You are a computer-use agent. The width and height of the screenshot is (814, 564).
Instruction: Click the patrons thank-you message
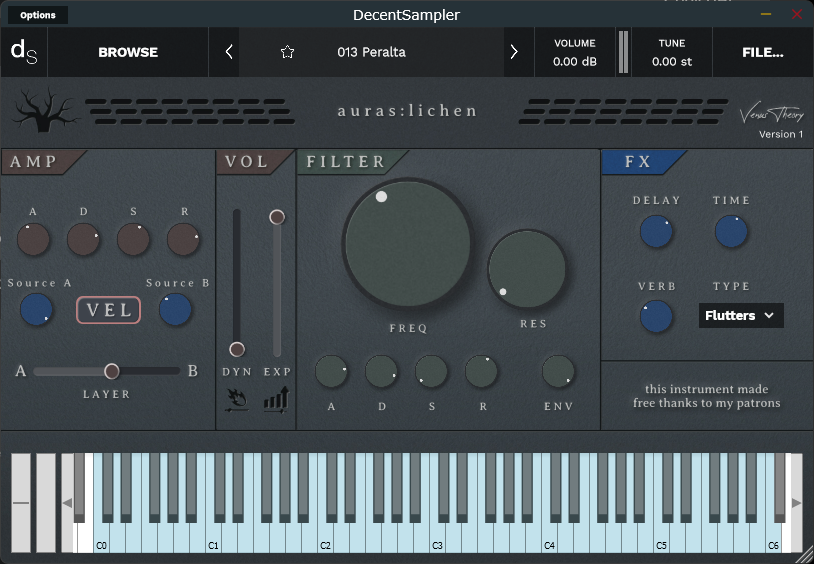click(707, 396)
